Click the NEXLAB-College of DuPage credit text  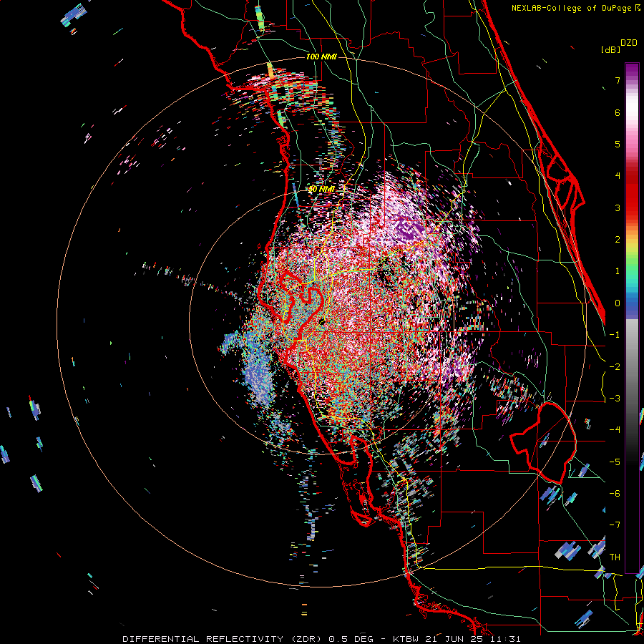coord(572,8)
